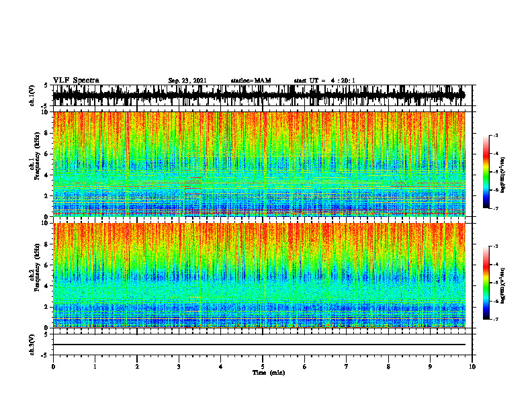532x411 pixels.
Task: Click the ch.1 color bar unit label
Action: [503, 175]
